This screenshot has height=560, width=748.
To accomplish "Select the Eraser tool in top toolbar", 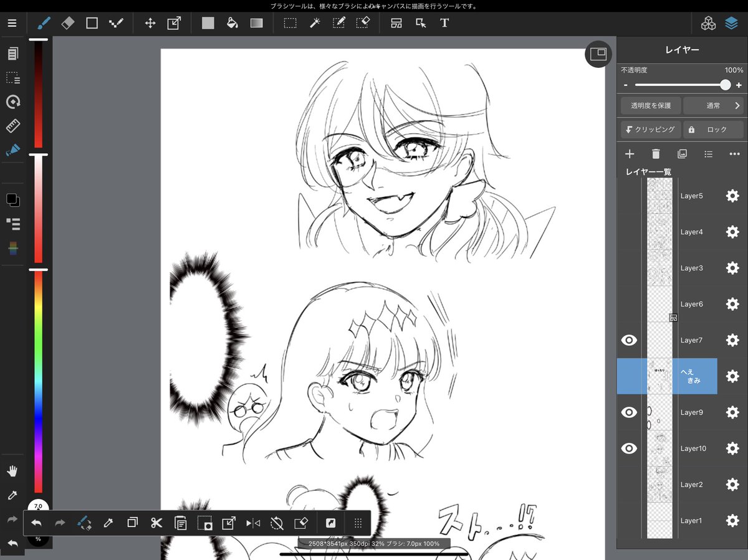I will (68, 23).
